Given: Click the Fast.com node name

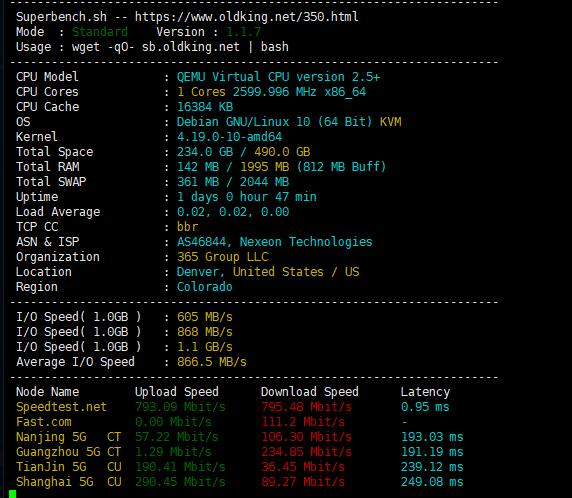Looking at the screenshot, I should click(44, 422).
